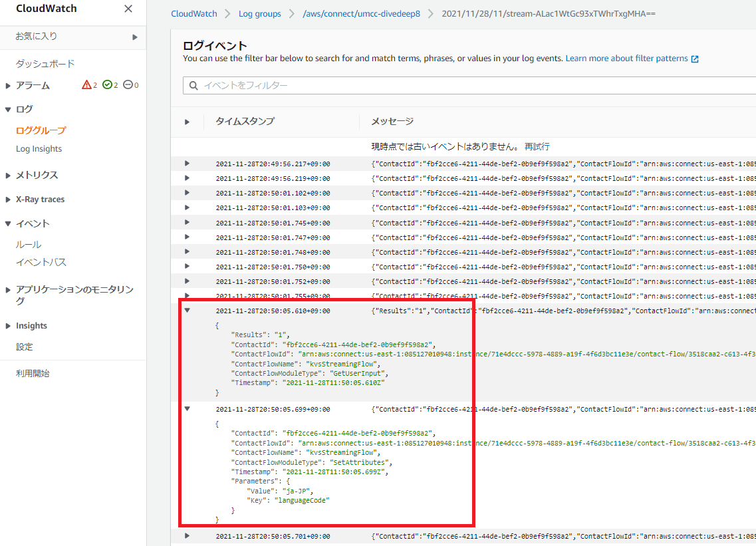Click the stream name in breadcrumb
Screen dimensions: 756x546
pos(548,13)
